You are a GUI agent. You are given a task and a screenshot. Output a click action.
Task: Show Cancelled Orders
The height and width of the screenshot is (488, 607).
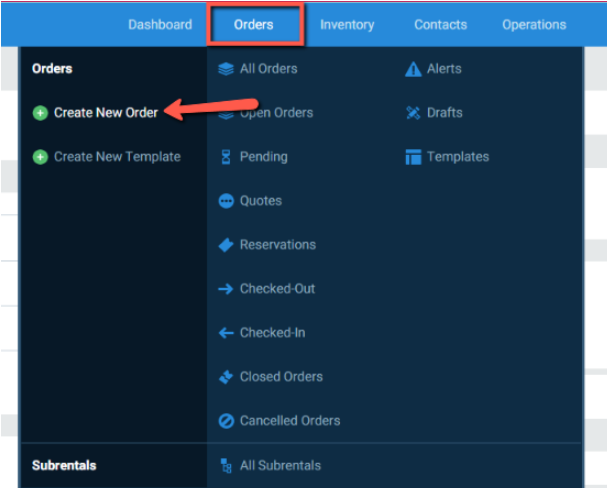[x=290, y=421]
